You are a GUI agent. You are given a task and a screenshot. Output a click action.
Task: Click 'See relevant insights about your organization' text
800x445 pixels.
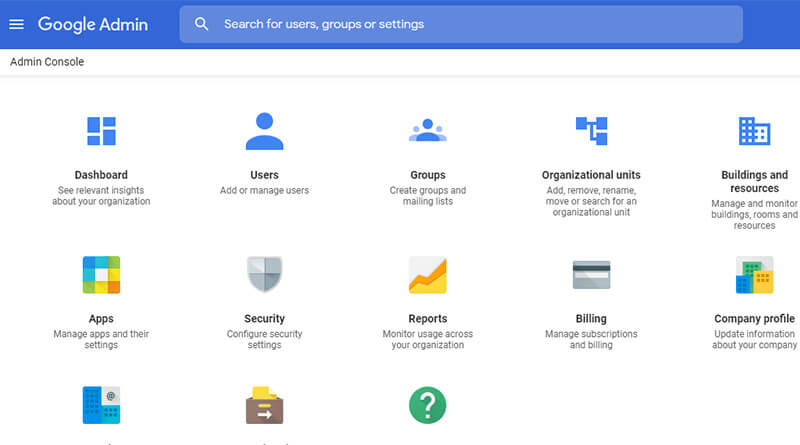coord(101,196)
